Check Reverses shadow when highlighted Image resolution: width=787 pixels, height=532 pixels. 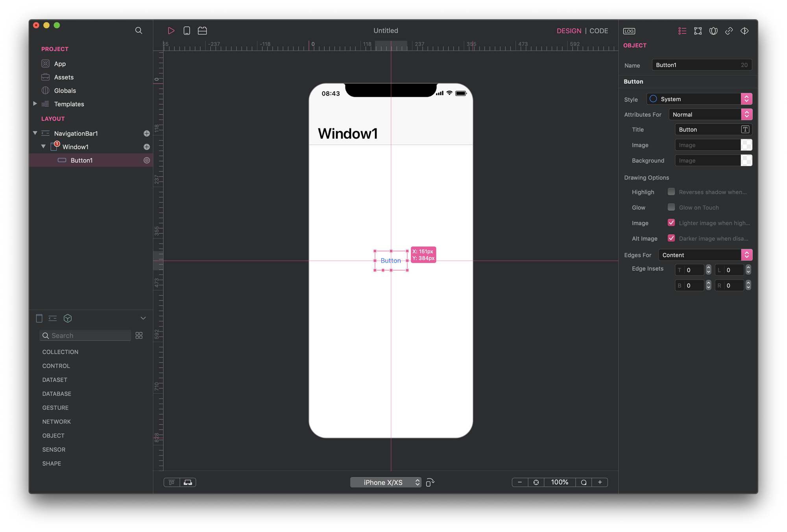point(671,192)
